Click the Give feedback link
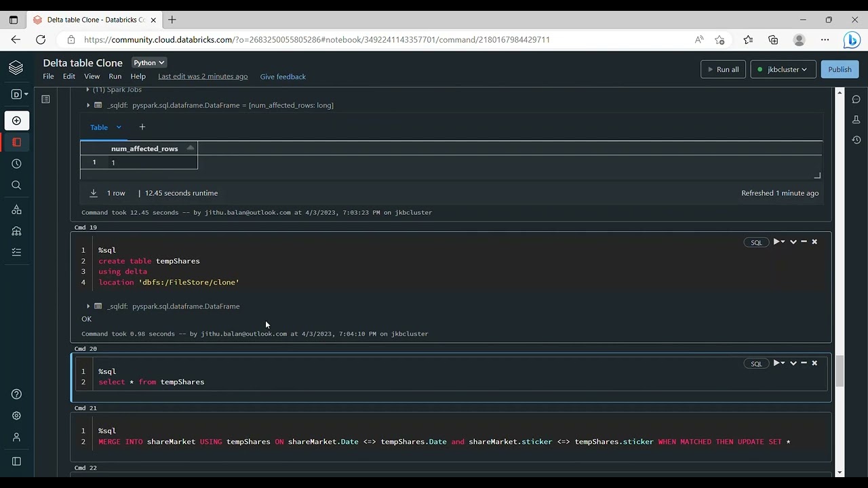Viewport: 868px width, 488px height. point(283,77)
